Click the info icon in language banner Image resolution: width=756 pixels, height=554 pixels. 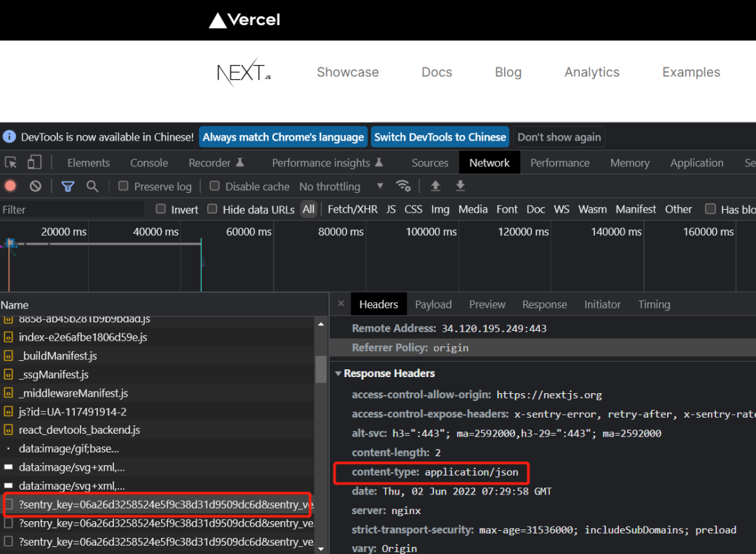(9, 137)
